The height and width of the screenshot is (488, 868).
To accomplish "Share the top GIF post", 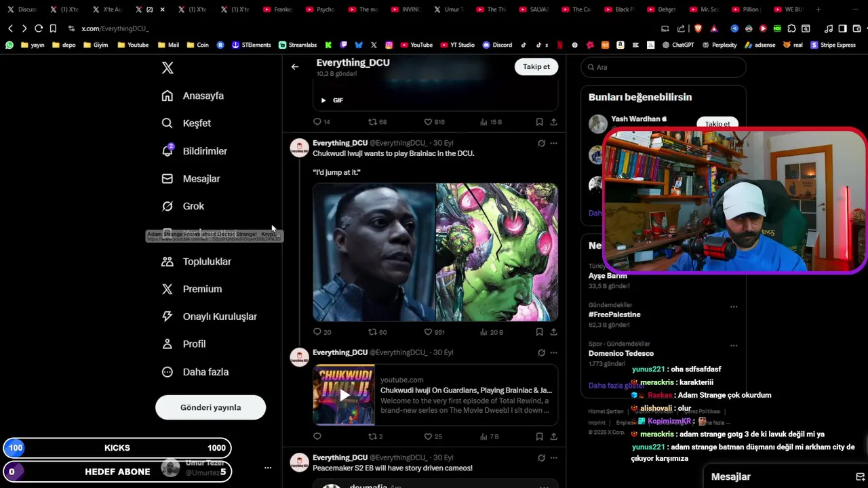I will pos(553,122).
